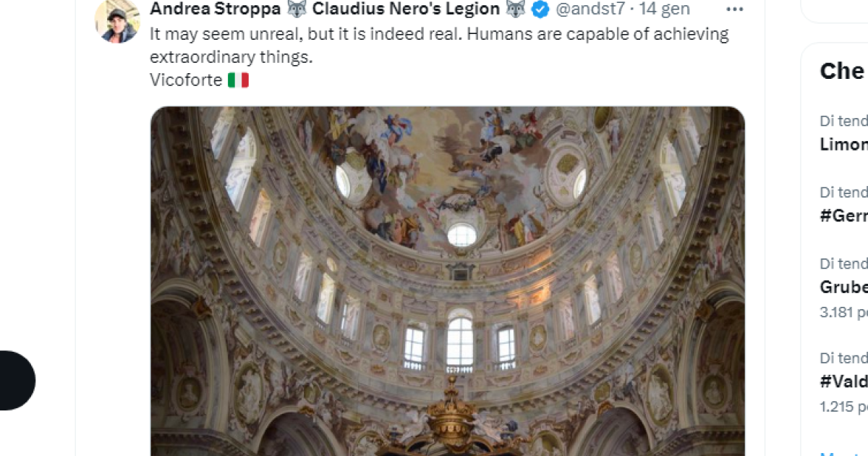Click the Italian flag emoji

click(x=238, y=80)
